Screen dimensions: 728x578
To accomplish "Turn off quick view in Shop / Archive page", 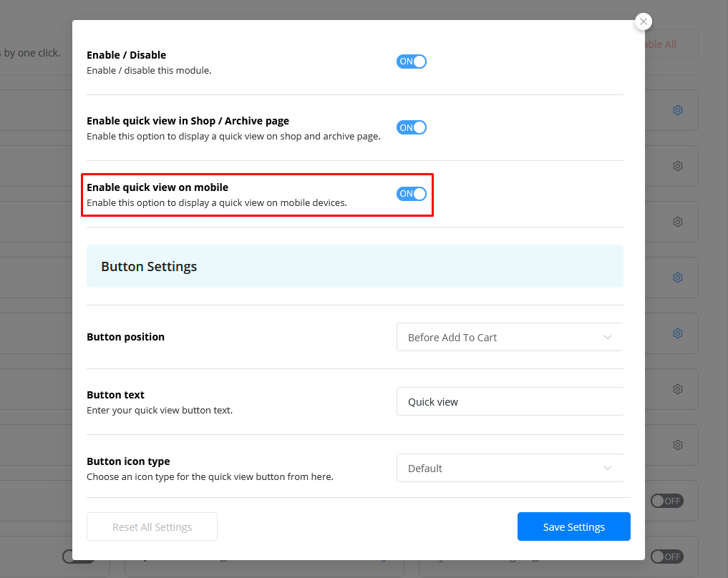I will click(x=412, y=127).
